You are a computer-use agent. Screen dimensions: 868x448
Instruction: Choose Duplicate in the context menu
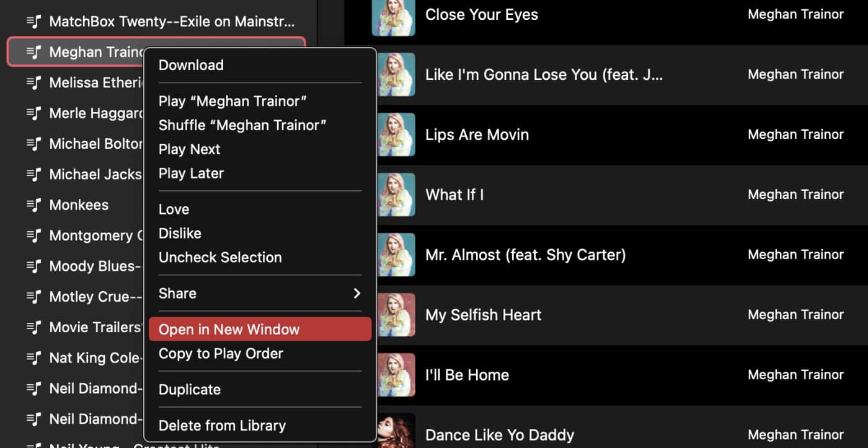[x=190, y=389]
